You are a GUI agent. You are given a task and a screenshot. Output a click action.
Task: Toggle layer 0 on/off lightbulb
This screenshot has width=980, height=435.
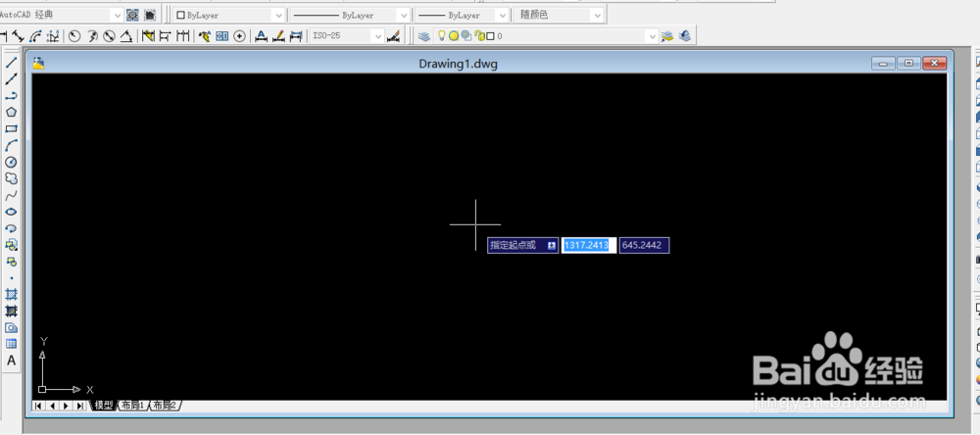[x=441, y=36]
